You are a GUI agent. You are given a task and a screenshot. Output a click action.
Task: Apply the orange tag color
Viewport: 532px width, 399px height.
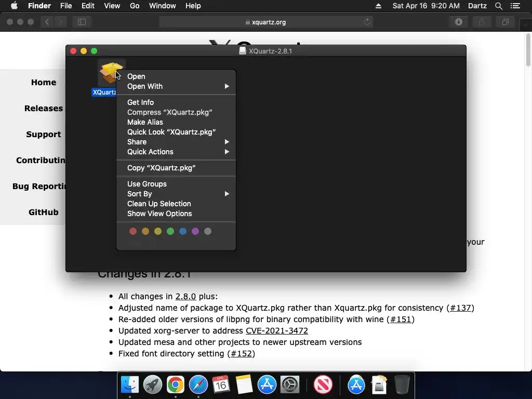[145, 231]
